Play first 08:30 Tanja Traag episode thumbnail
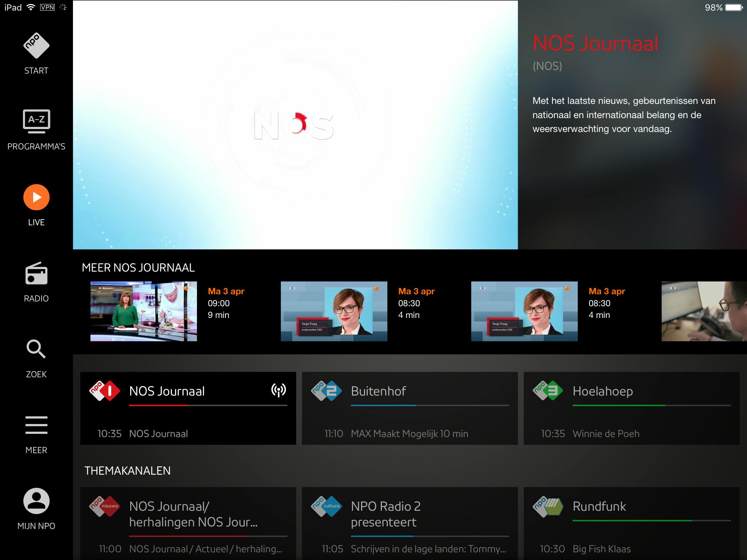Screen dimensions: 747x560 (334, 311)
